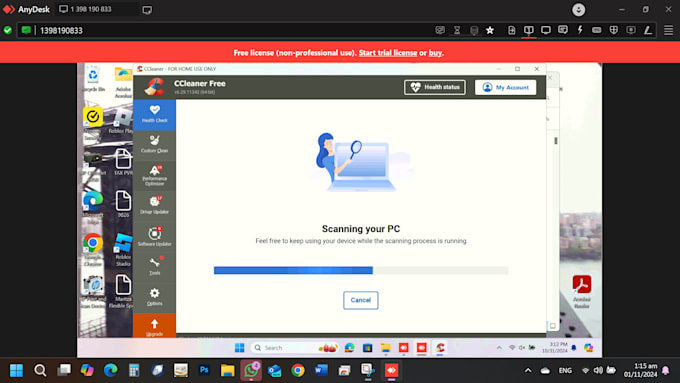Open remote Google Chrome desktop shortcut
Viewport: 680px width, 383px height.
93,249
